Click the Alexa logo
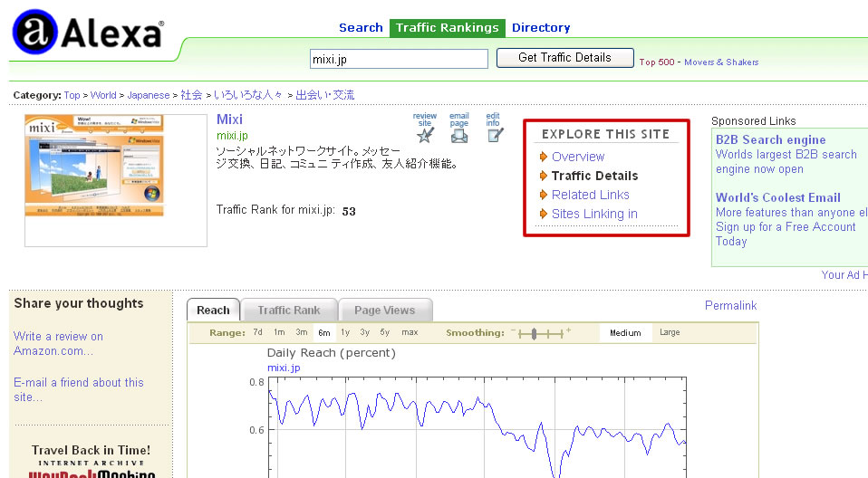The image size is (868, 478). click(x=88, y=34)
